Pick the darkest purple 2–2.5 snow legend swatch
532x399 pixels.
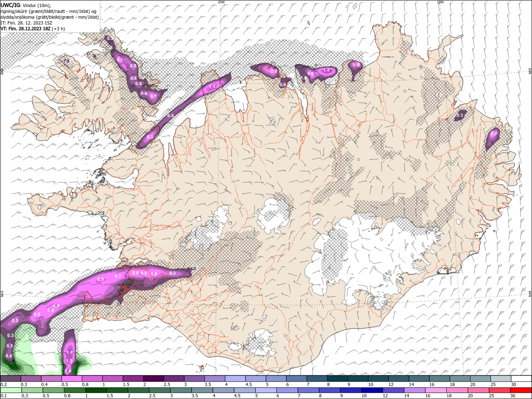153,379
